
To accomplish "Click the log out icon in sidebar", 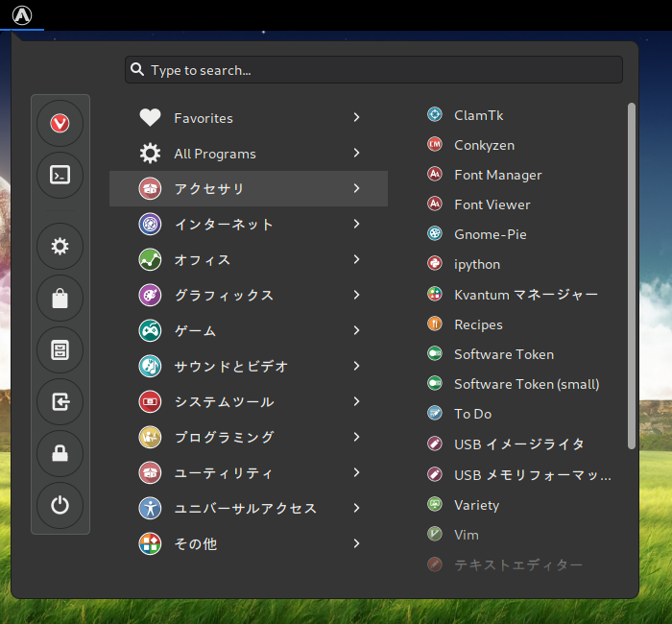I will (x=60, y=402).
